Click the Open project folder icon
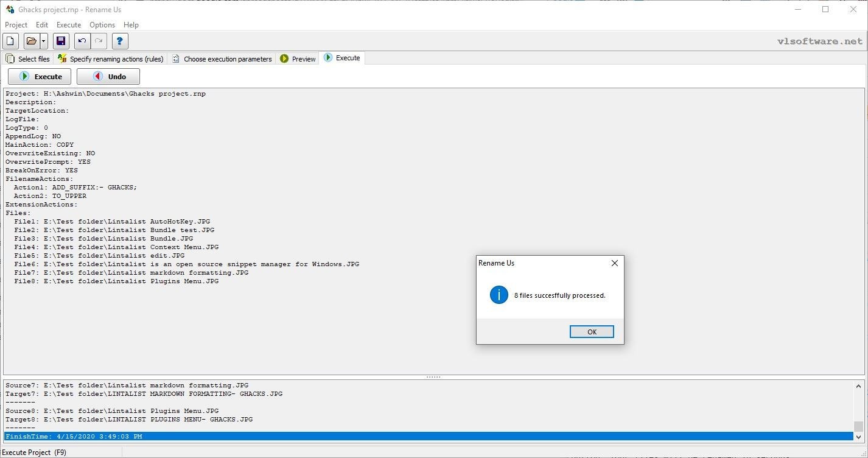868x458 pixels. click(31, 41)
